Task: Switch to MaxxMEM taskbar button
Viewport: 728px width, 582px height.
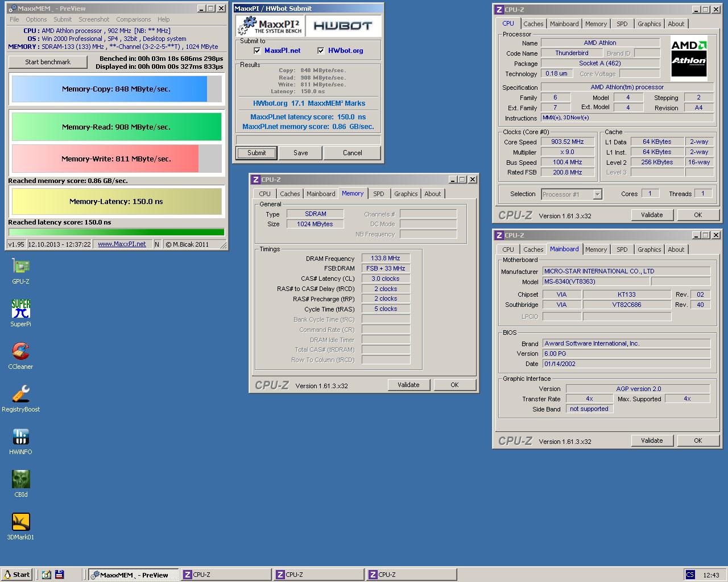Action: pyautogui.click(x=134, y=575)
